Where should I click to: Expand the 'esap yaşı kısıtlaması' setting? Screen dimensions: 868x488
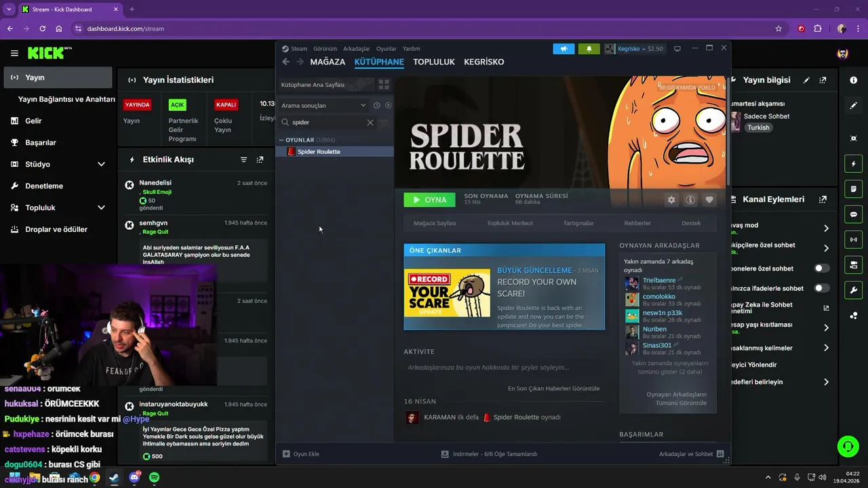pyautogui.click(x=826, y=328)
